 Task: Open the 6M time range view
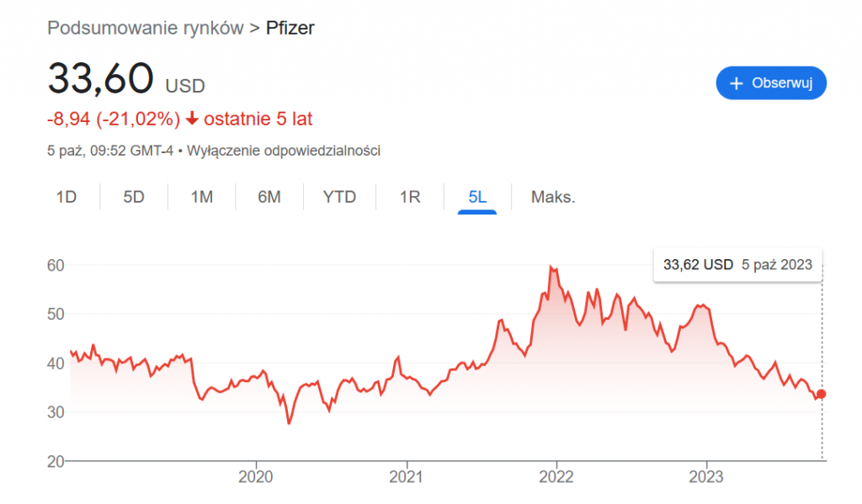coord(269,198)
